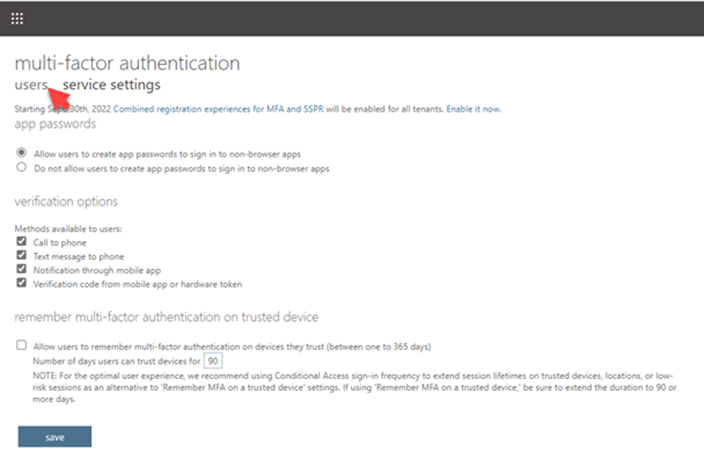704x474 pixels.
Task: Toggle 'Verification code from mobile app' checkbox
Action: pyautogui.click(x=22, y=284)
